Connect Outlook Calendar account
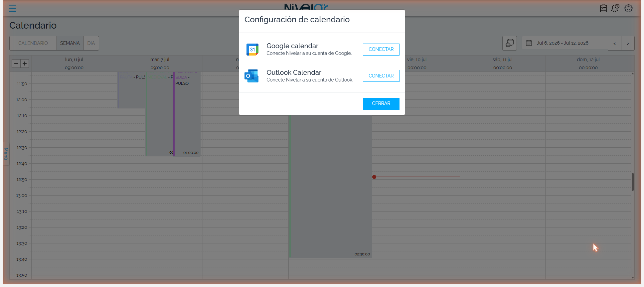Screen dimensions: 644x287 [381, 76]
